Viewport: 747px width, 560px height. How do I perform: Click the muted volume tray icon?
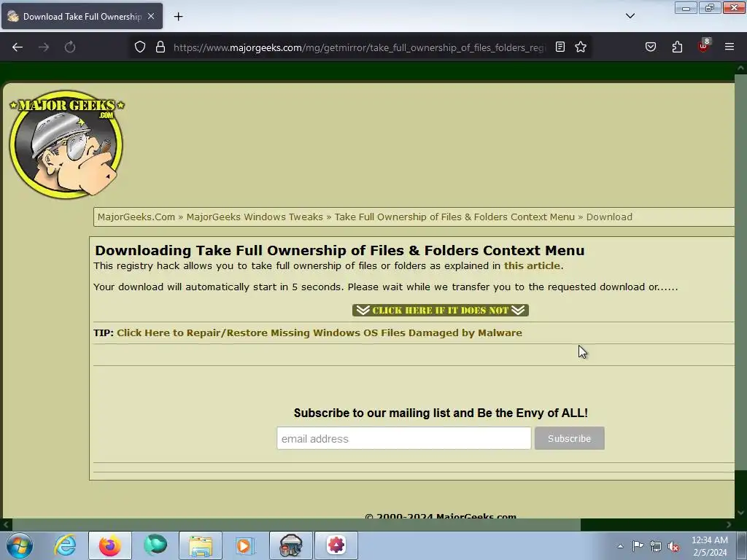pos(673,546)
